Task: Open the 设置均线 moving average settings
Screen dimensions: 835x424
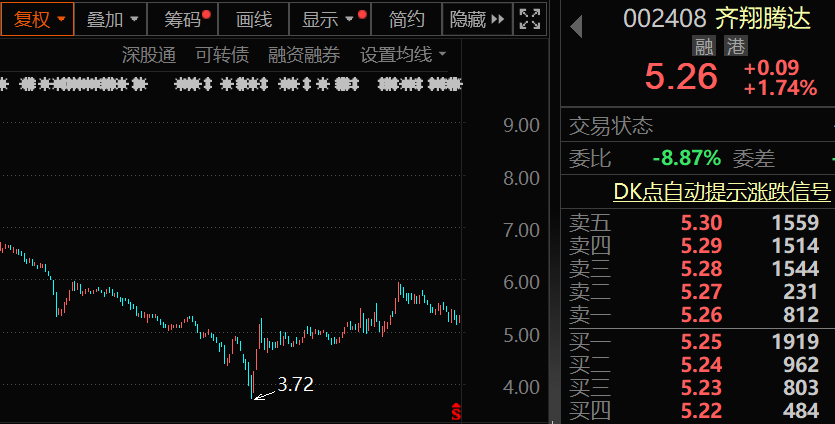Action: (x=402, y=55)
